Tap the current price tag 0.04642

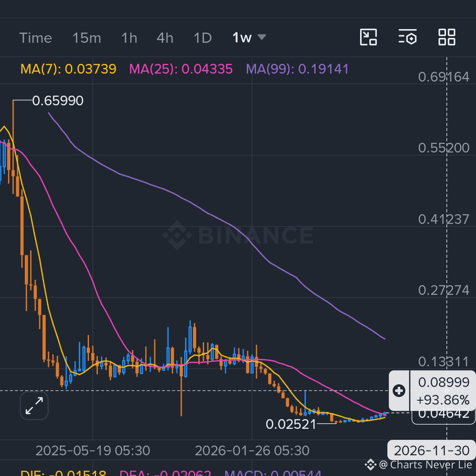pyautogui.click(x=443, y=414)
